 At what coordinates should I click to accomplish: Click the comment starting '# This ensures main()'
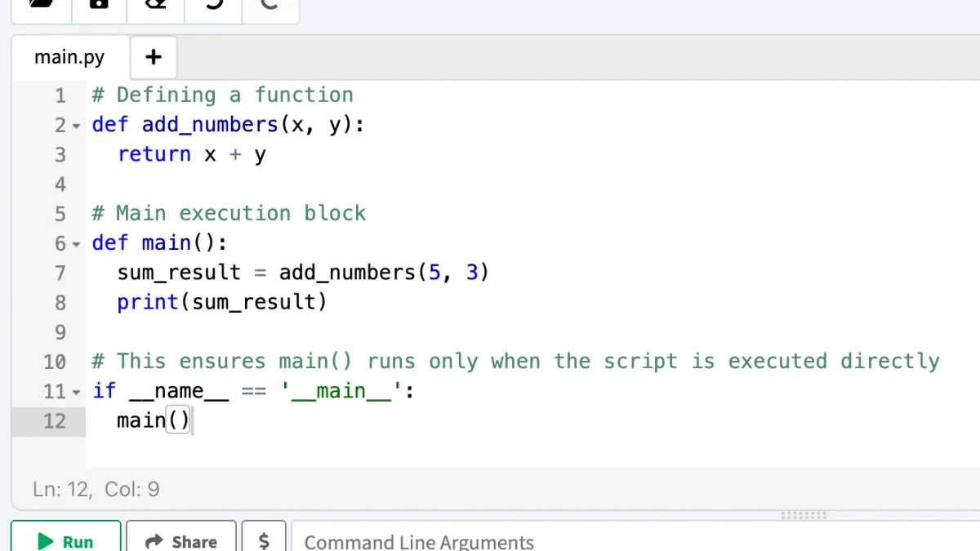click(515, 361)
